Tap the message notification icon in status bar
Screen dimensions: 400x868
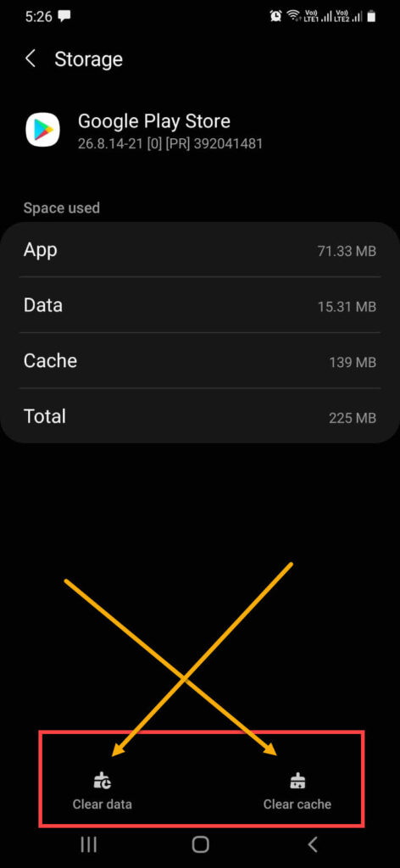click(64, 17)
